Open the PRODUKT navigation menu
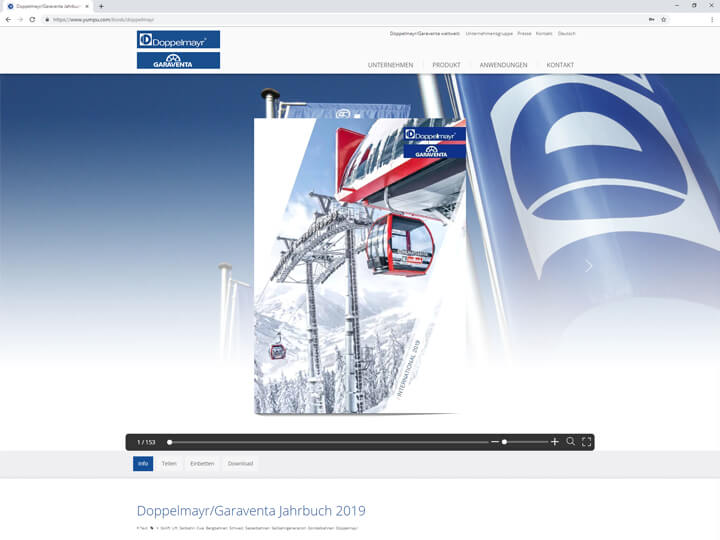Screen dimensions: 720x540 pyautogui.click(x=446, y=65)
